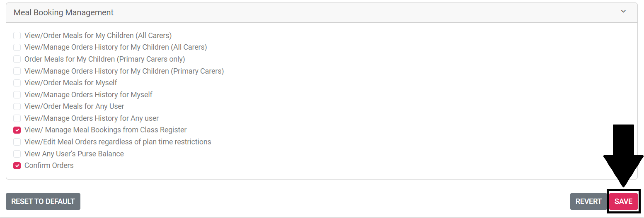Tick View/Manage Orders History for My Children (All Carers)
This screenshot has height=218, width=644.
point(17,47)
